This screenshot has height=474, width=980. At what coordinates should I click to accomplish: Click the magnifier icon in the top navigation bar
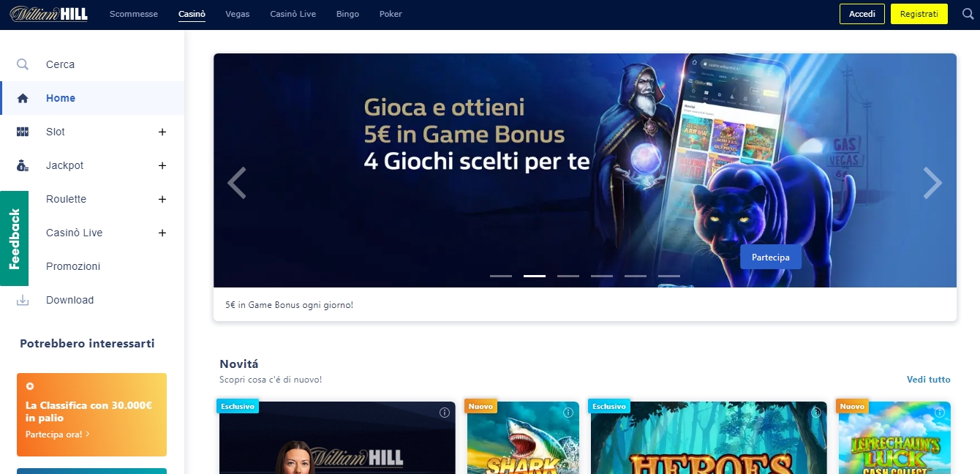[968, 14]
